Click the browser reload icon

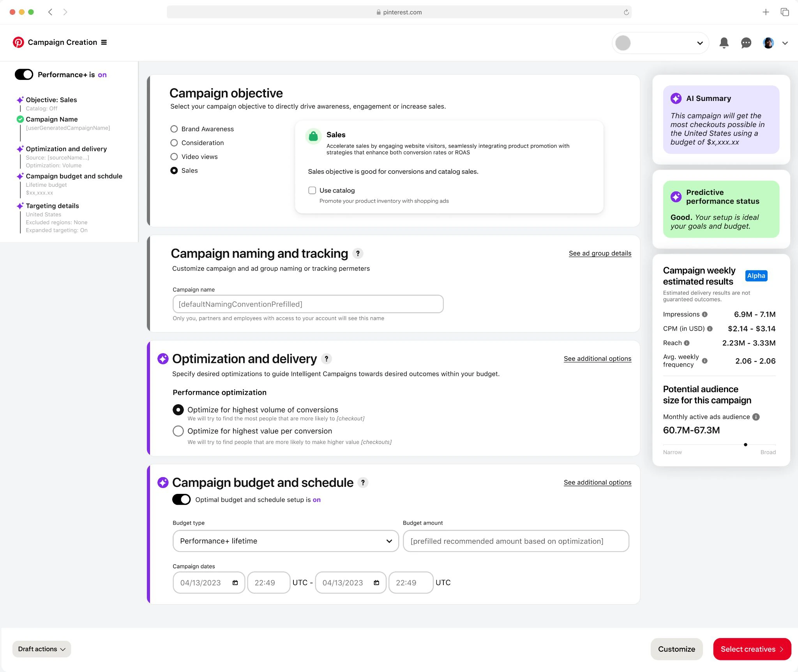[x=626, y=12]
